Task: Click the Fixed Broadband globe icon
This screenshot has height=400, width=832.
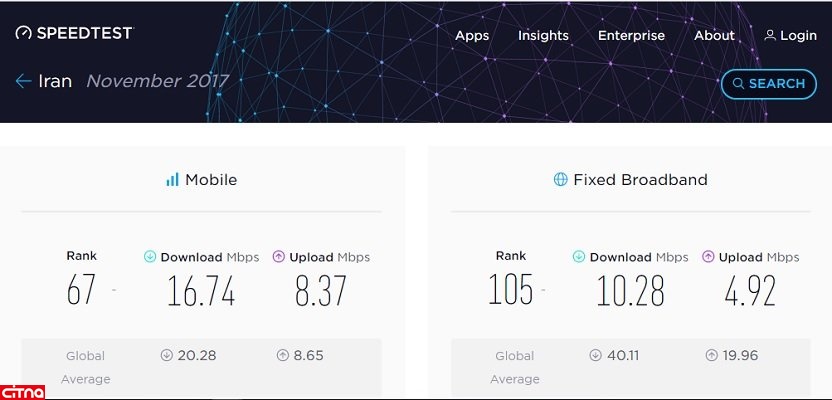Action: pos(560,180)
